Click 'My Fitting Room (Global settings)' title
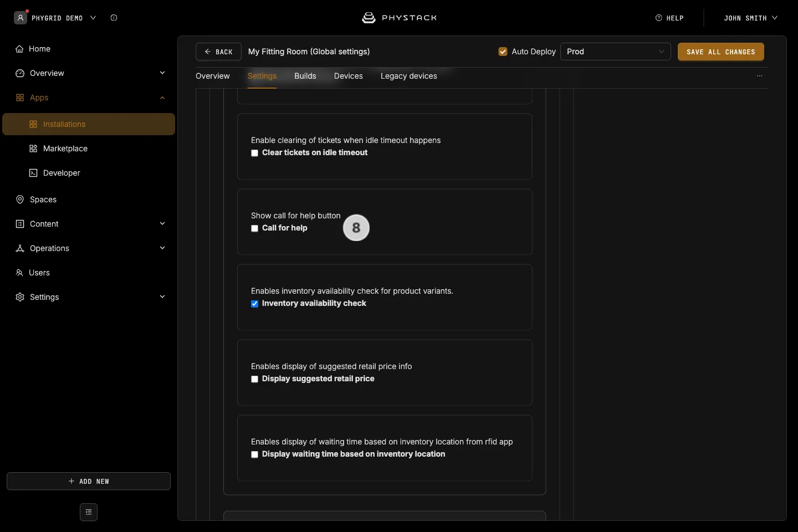 pyautogui.click(x=309, y=52)
